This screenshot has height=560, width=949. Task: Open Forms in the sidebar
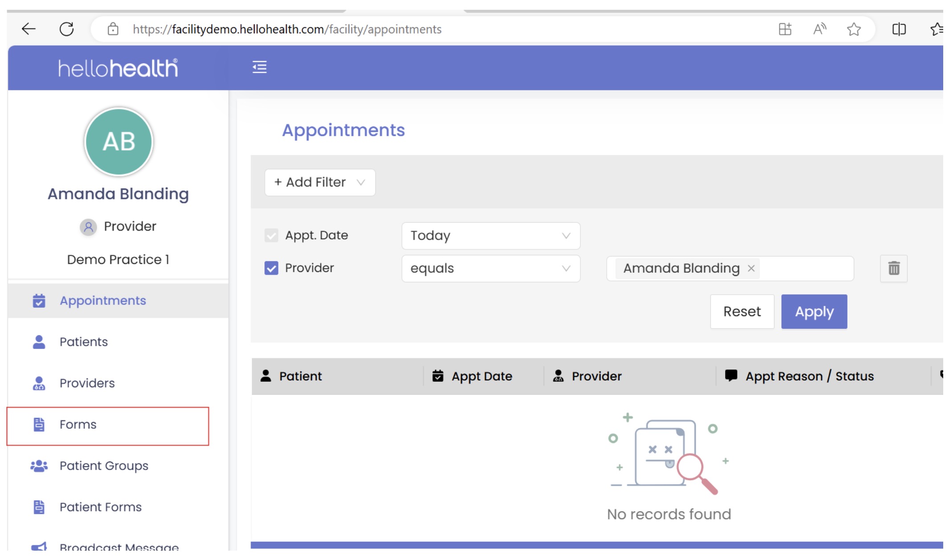point(78,425)
